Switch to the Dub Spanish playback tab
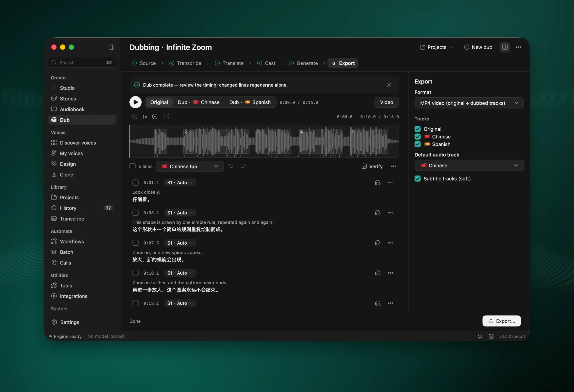Screen dimensions: 574x392 point(250,102)
